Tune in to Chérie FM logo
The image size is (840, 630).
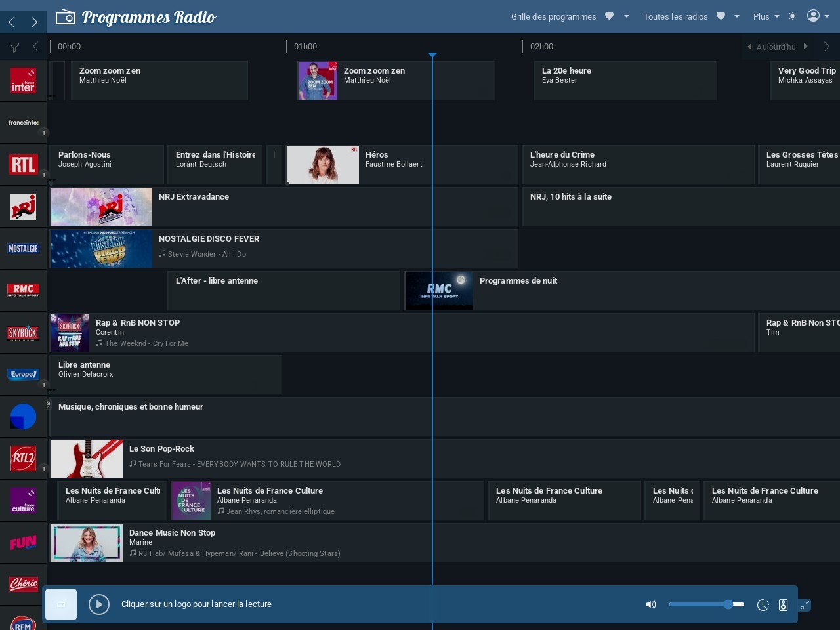pyautogui.click(x=23, y=584)
